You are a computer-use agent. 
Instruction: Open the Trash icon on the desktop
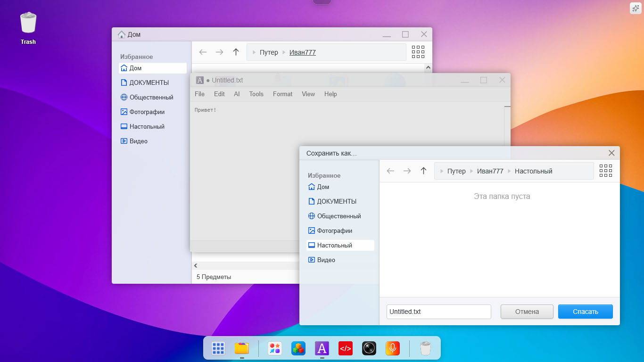click(28, 28)
